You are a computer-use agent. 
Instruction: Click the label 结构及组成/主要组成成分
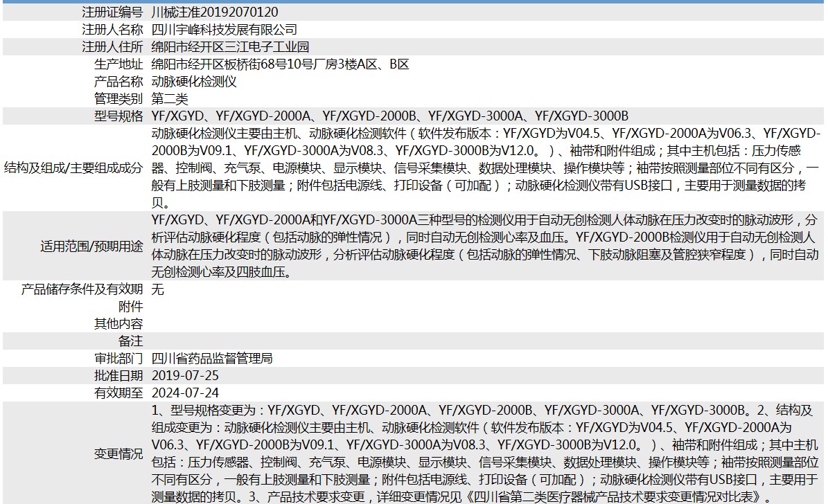(73, 168)
